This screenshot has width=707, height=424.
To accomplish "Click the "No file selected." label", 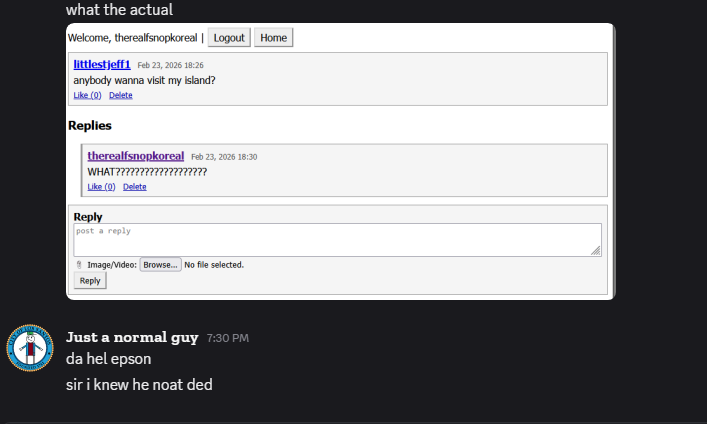I will tap(214, 265).
